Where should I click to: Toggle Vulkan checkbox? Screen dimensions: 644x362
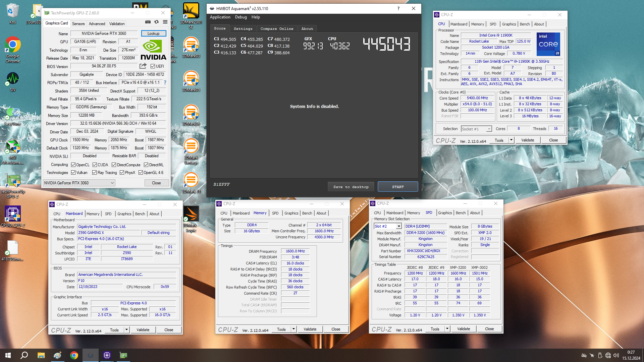pos(73,173)
